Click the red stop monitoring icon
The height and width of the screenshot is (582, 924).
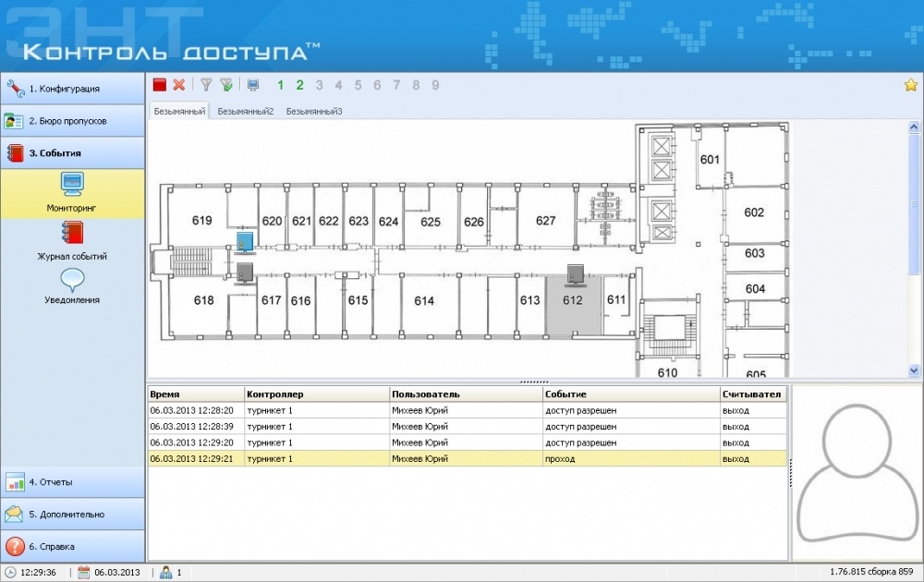pyautogui.click(x=159, y=85)
